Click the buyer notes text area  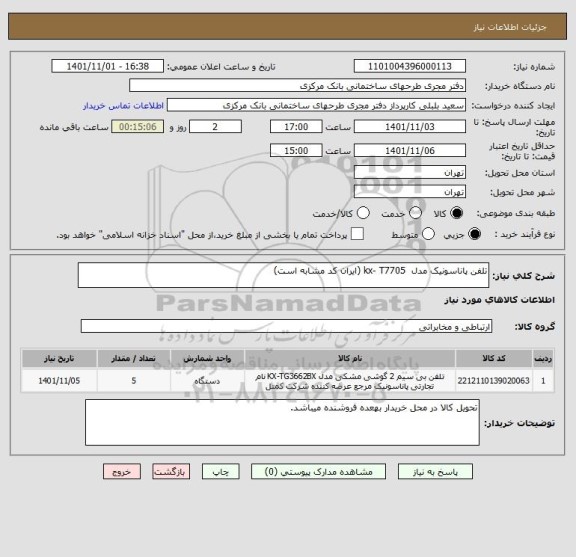click(282, 423)
